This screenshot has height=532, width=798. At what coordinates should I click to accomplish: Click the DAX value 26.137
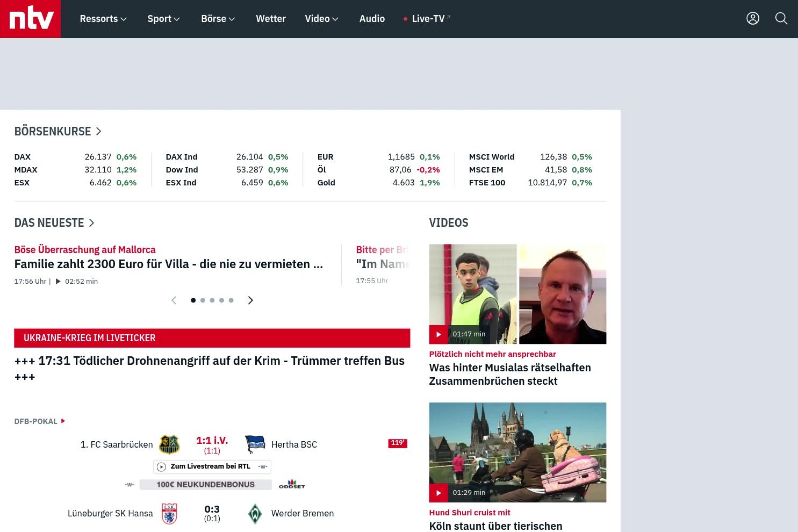(98, 157)
